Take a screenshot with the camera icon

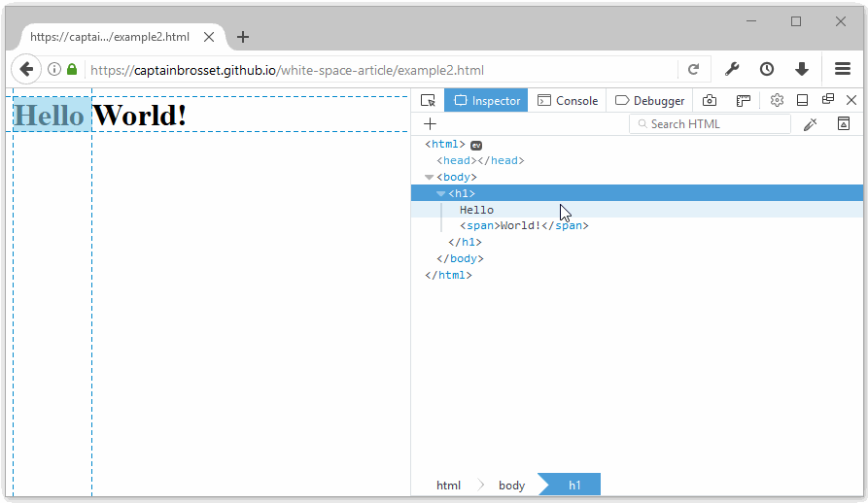tap(710, 100)
